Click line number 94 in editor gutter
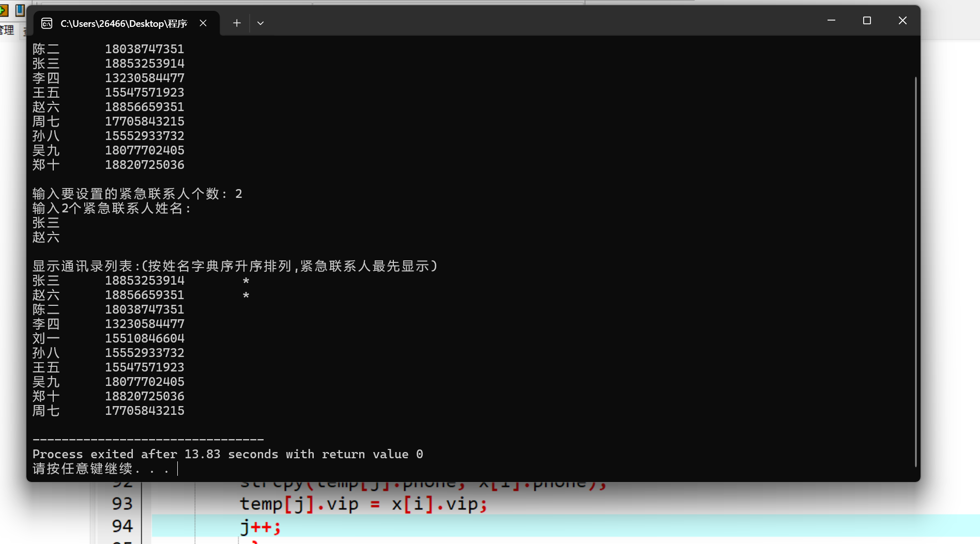This screenshot has height=544, width=980. 122,526
